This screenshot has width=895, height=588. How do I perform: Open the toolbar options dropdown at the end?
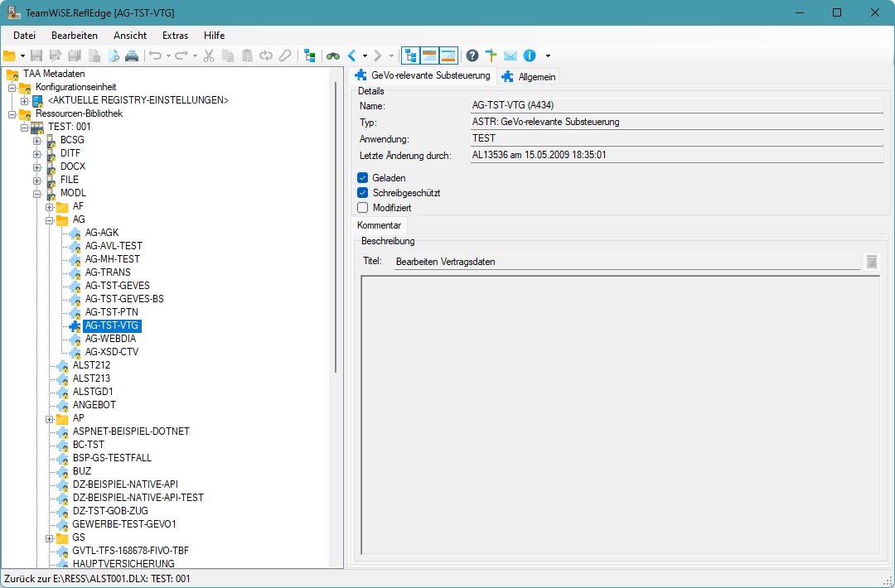click(x=548, y=55)
